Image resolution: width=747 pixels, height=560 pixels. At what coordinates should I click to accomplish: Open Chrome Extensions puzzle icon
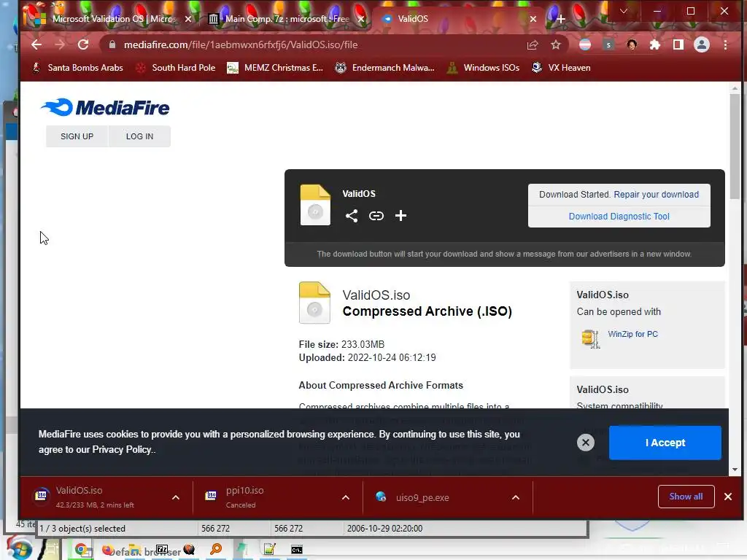pyautogui.click(x=655, y=44)
